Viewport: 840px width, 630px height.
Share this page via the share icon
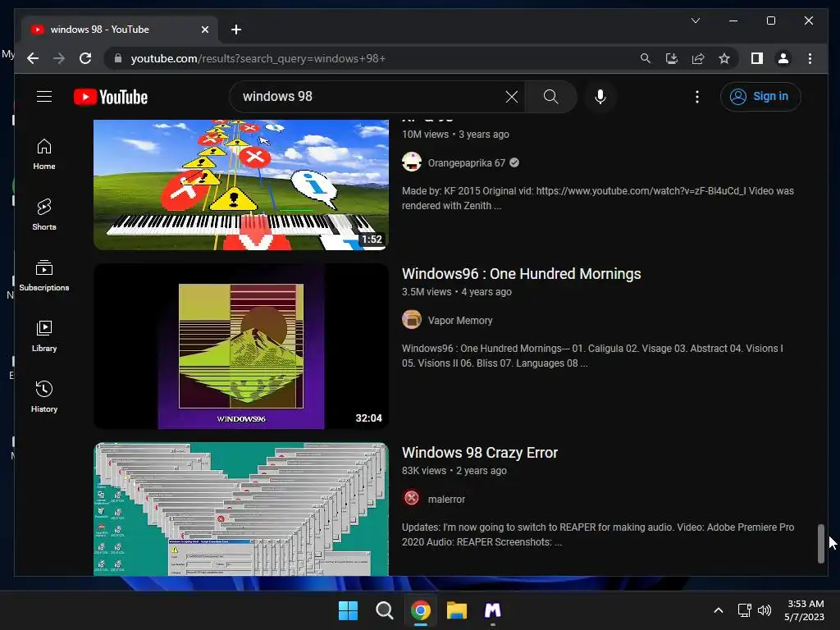click(x=697, y=58)
